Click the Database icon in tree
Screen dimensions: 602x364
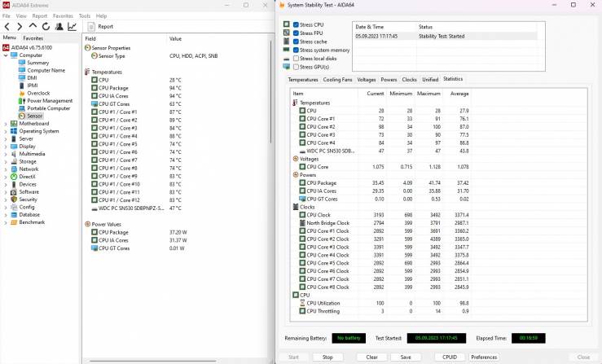[x=14, y=215]
